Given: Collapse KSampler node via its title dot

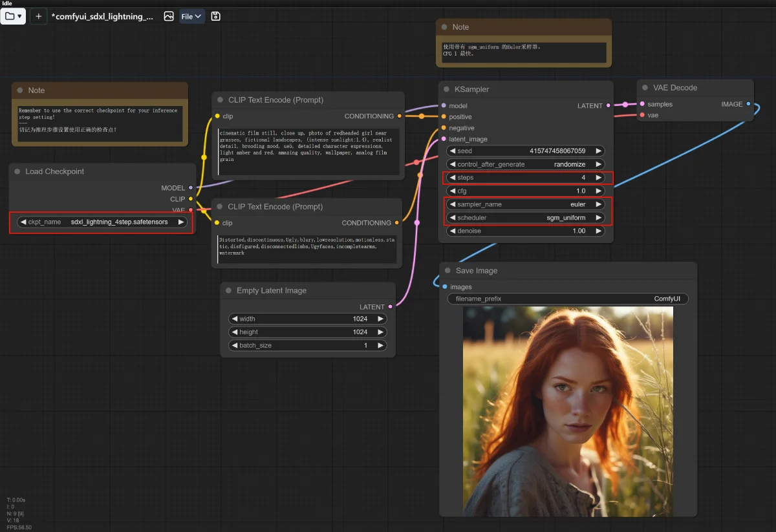Looking at the screenshot, I should click(446, 89).
